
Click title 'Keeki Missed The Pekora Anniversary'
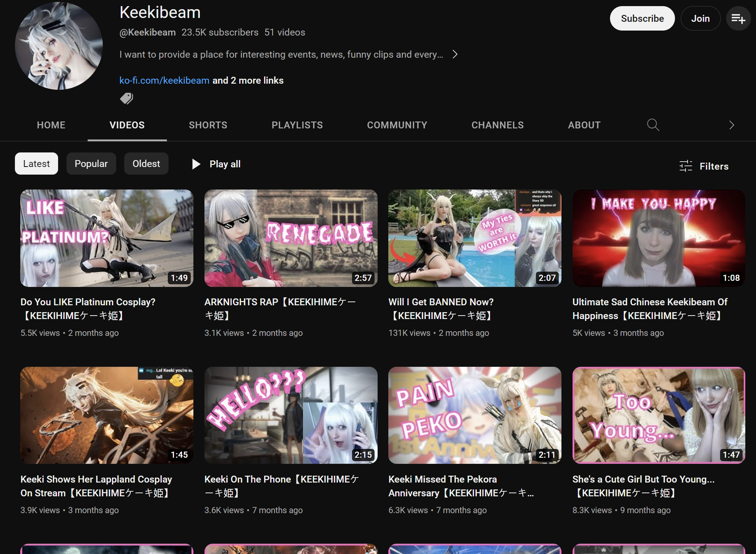pos(461,486)
